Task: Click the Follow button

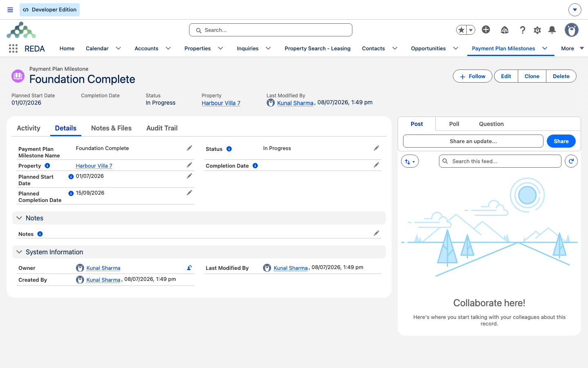Action: point(472,76)
